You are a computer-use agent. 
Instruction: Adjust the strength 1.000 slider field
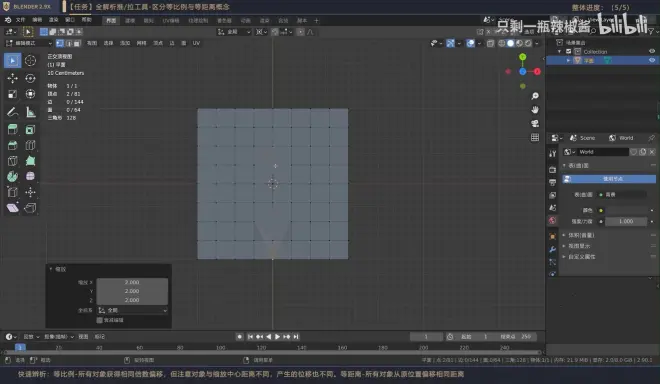click(x=626, y=221)
